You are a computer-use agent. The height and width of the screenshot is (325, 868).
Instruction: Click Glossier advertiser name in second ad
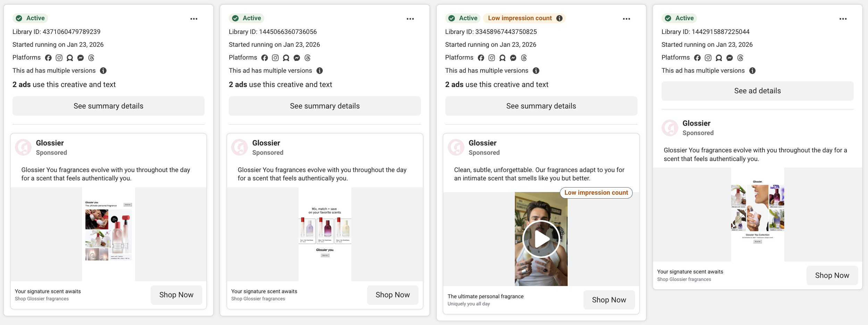[266, 143]
